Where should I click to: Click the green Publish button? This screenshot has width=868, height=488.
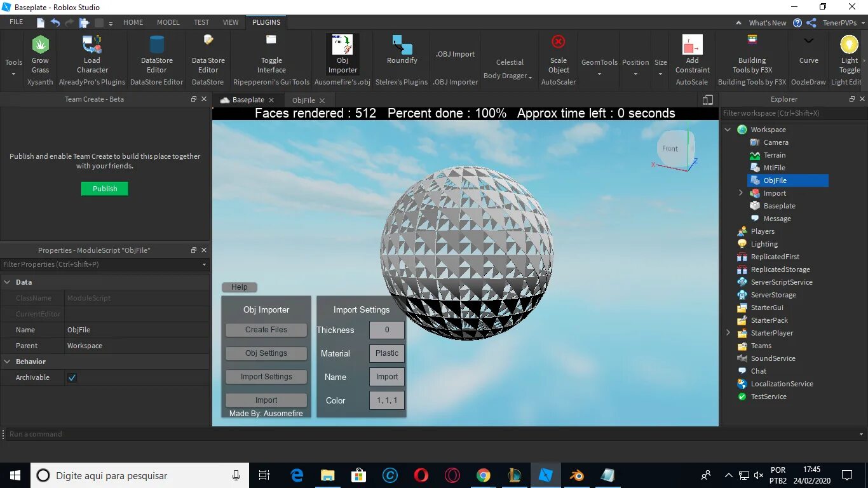(x=105, y=189)
